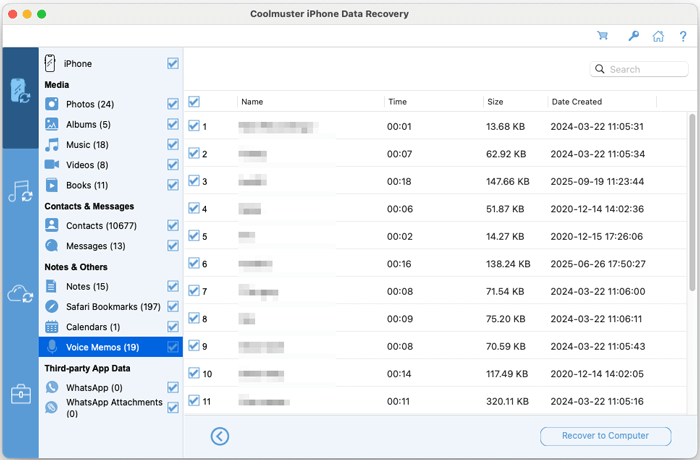Screen dimensions: 700x460
Task: Toggle the WhatsApp Attachments checkbox
Action: [173, 407]
